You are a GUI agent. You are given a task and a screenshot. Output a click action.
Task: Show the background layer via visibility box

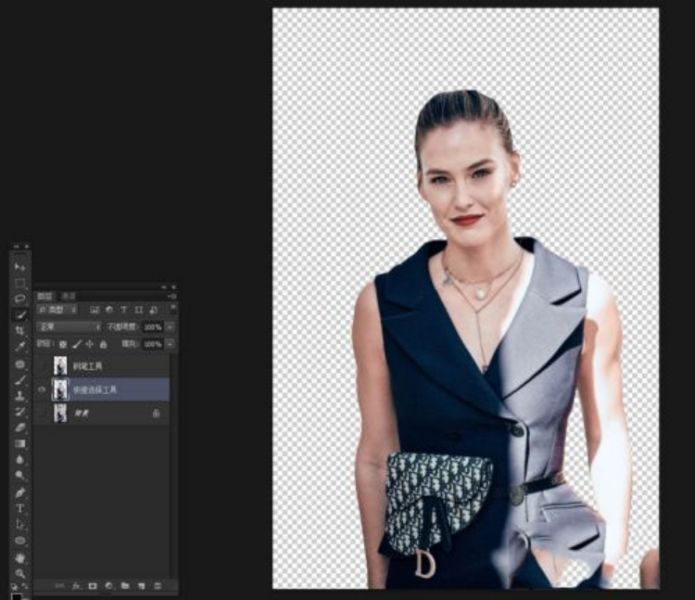pyautogui.click(x=42, y=413)
